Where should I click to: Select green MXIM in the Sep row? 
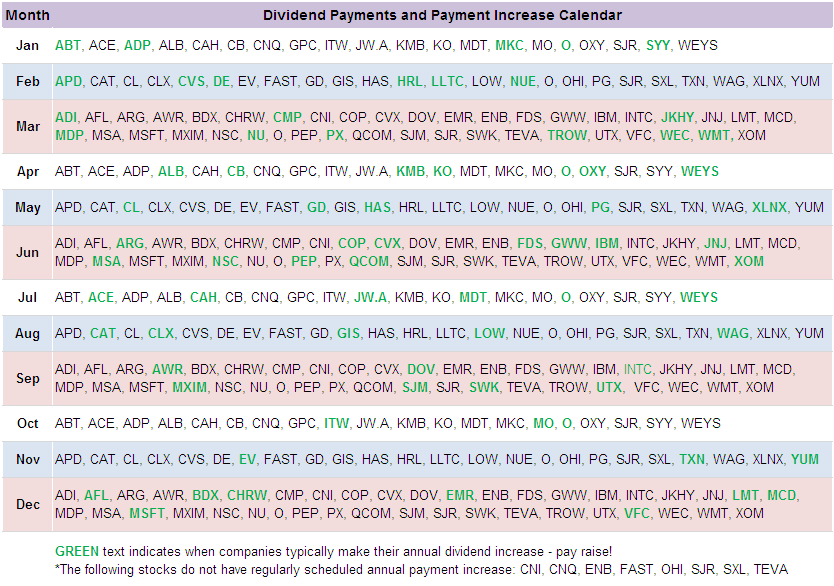(x=189, y=387)
